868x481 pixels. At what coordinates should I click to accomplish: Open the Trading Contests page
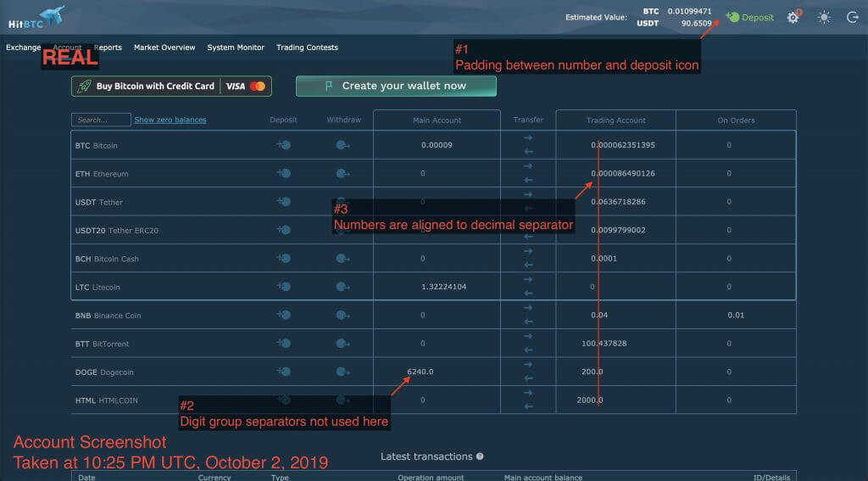[x=307, y=48]
